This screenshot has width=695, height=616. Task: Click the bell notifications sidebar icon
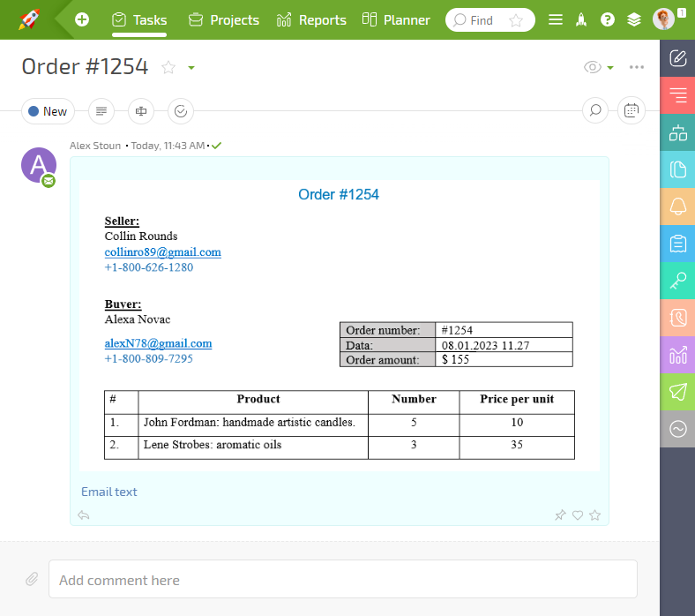click(x=677, y=207)
